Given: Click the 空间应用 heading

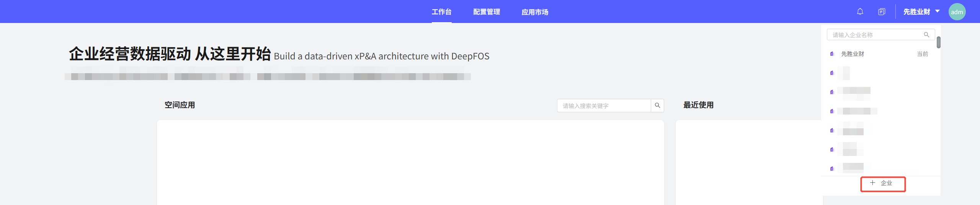Looking at the screenshot, I should coord(180,105).
